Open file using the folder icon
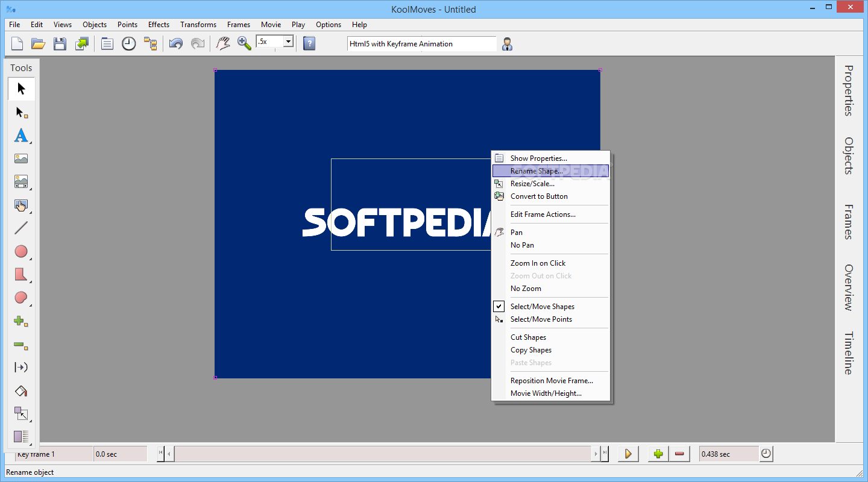The height and width of the screenshot is (482, 868). pyautogui.click(x=39, y=43)
